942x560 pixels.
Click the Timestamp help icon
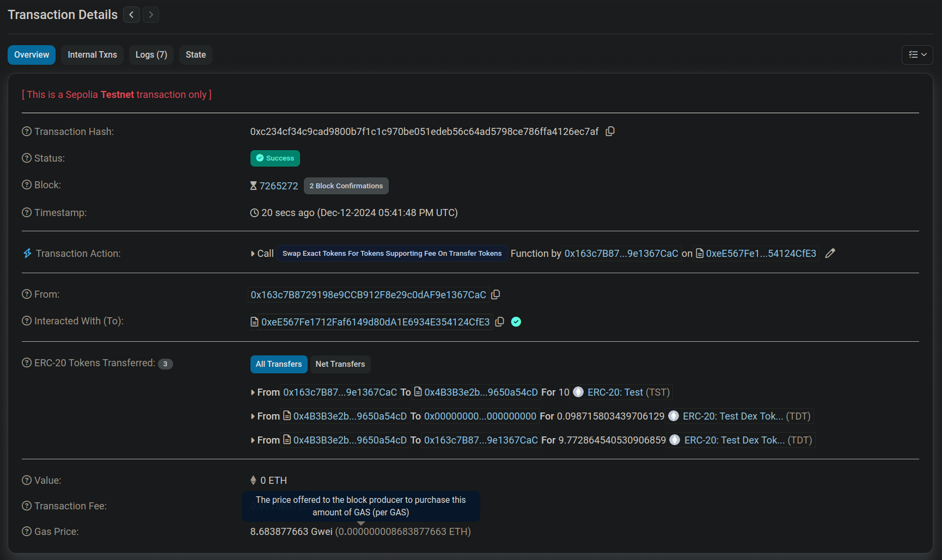coord(27,212)
